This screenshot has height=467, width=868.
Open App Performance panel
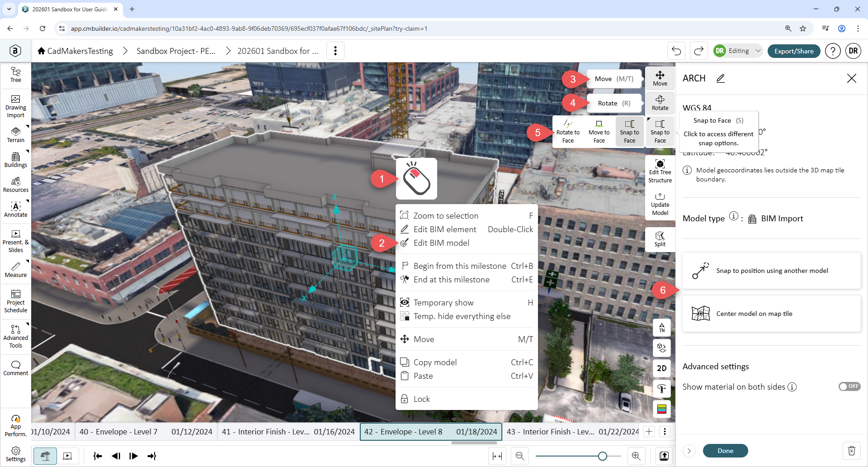16,425
